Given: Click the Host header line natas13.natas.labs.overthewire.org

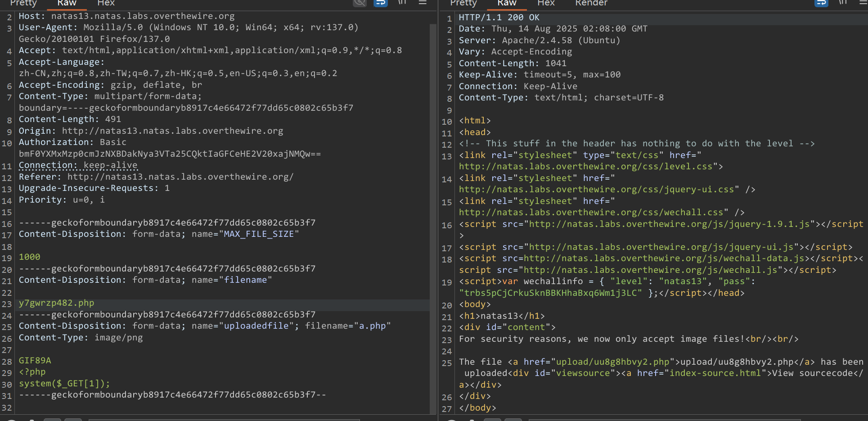Looking at the screenshot, I should pos(126,16).
